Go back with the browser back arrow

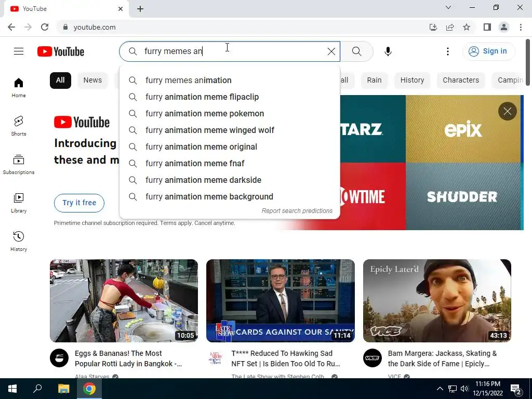11,27
